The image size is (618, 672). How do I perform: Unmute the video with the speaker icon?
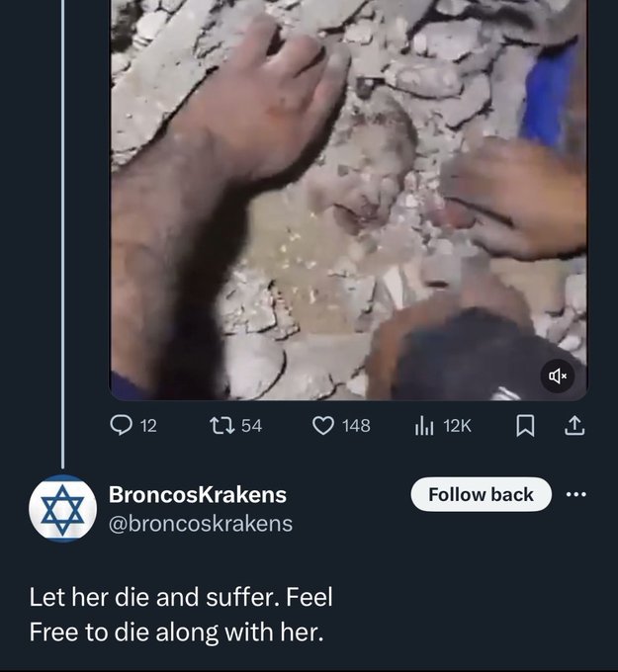pyautogui.click(x=557, y=376)
